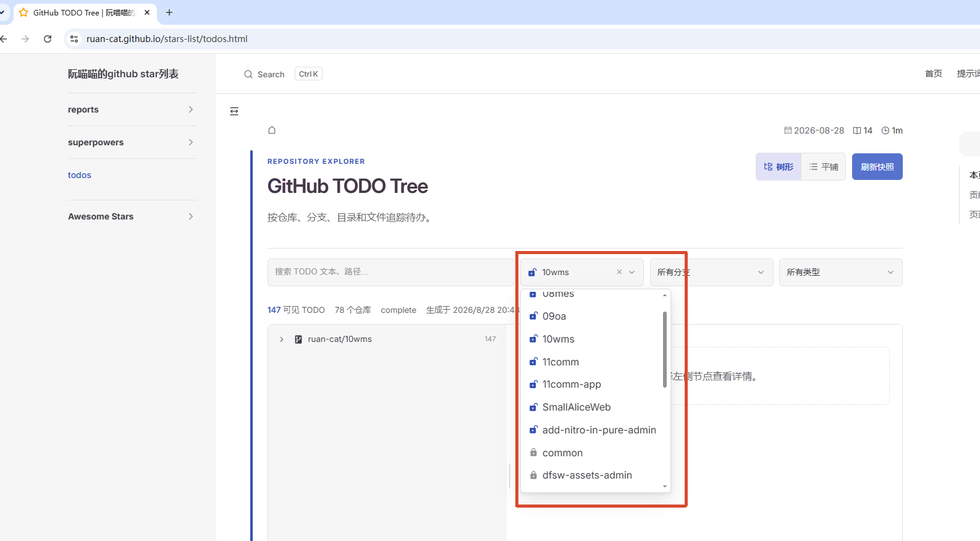Screen dimensions: 980x541
Task: Pick the plain 11comm repository option
Action: pos(592,362)
